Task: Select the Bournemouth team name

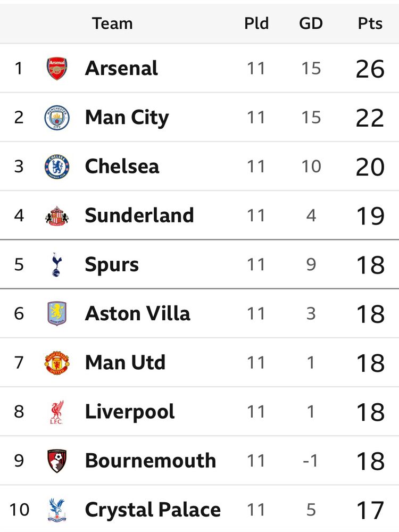Action: coord(151,461)
